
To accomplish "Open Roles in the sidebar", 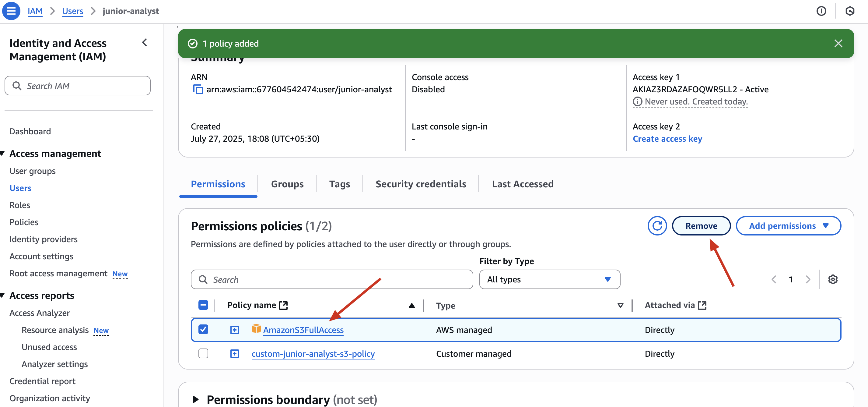I will pyautogui.click(x=19, y=205).
